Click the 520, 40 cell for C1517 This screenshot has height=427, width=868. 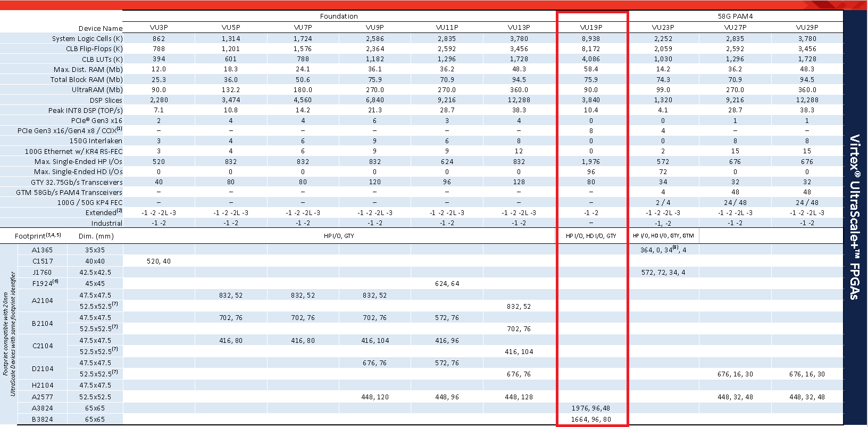pos(158,261)
